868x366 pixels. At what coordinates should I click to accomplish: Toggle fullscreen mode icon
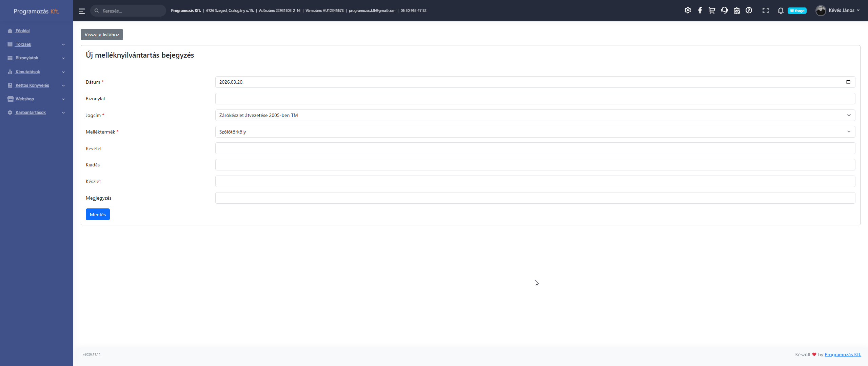point(765,11)
